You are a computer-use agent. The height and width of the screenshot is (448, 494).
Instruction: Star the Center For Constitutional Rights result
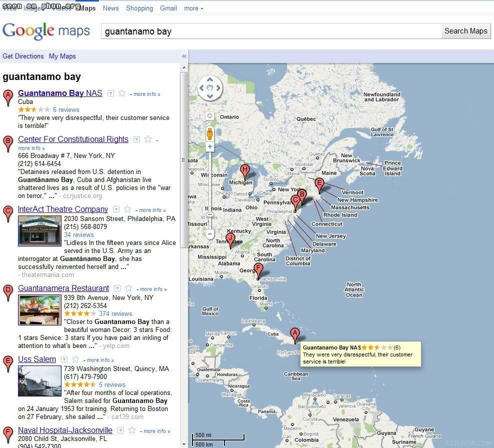pos(148,139)
